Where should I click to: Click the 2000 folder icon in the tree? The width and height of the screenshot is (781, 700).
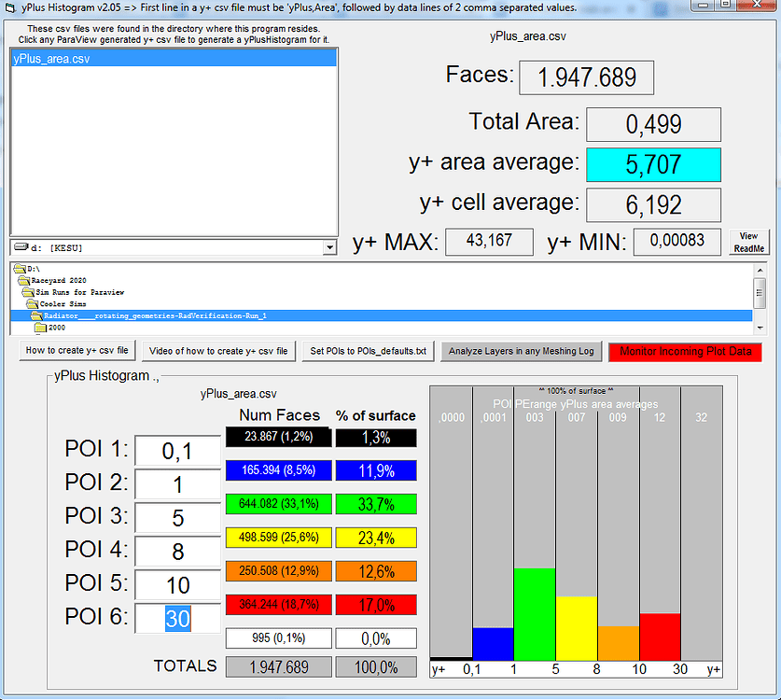(41, 327)
